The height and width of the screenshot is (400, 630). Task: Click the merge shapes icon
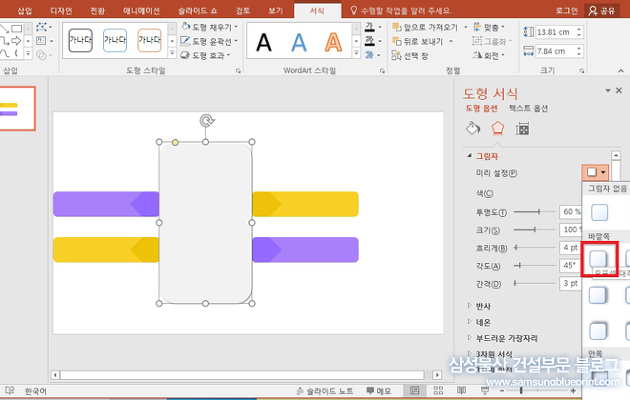[43, 55]
